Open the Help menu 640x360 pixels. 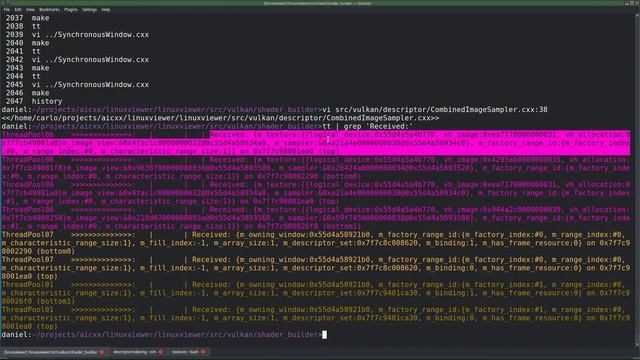click(106, 9)
